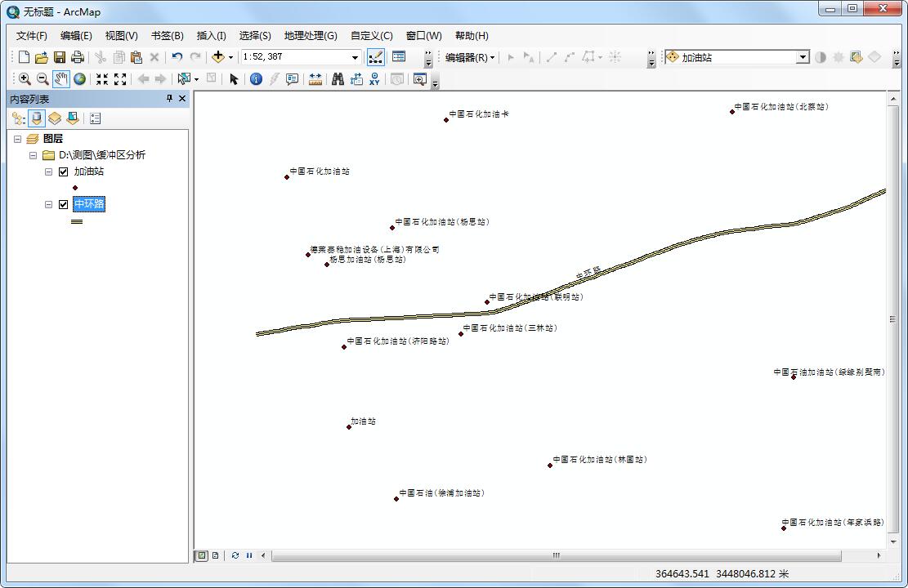This screenshot has height=588, width=908.
Task: Open the table of contents window icon
Action: [x=399, y=56]
